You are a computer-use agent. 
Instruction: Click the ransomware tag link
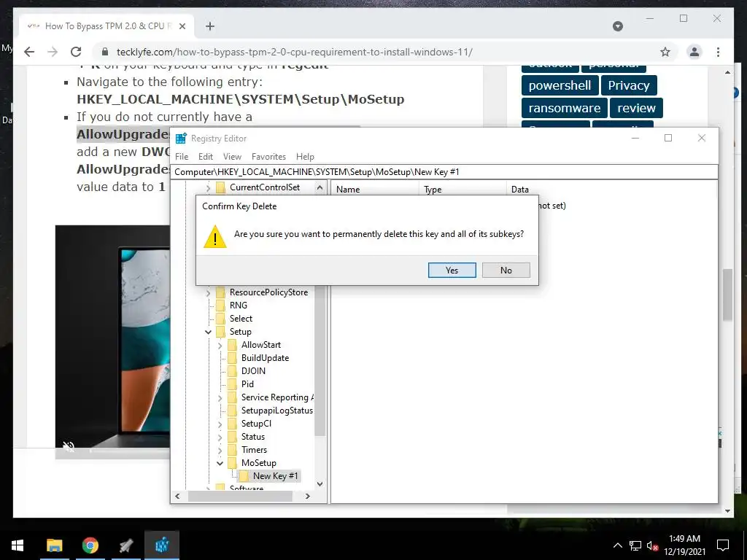point(565,108)
